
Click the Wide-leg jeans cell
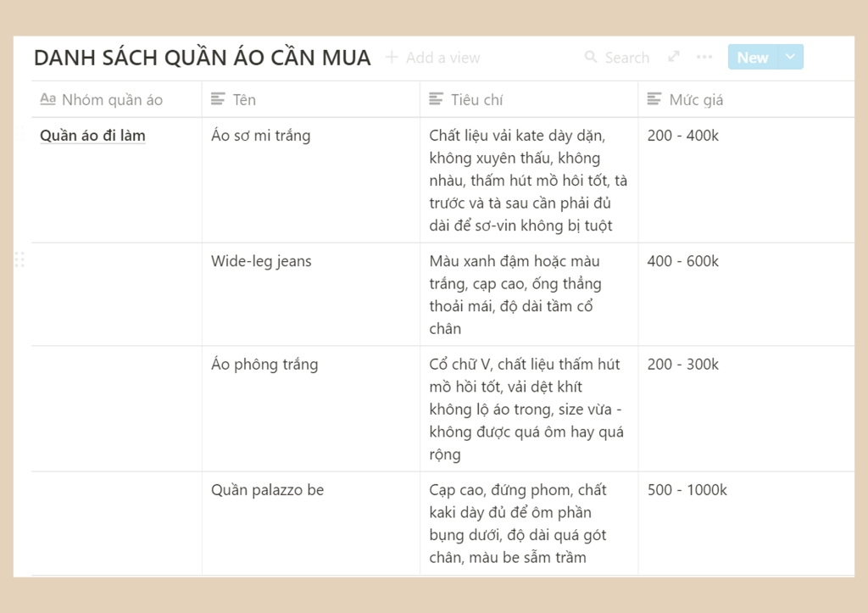coord(261,261)
